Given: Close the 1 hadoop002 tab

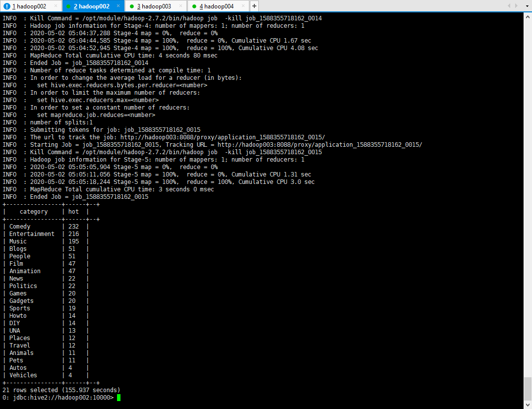Looking at the screenshot, I should [x=56, y=6].
